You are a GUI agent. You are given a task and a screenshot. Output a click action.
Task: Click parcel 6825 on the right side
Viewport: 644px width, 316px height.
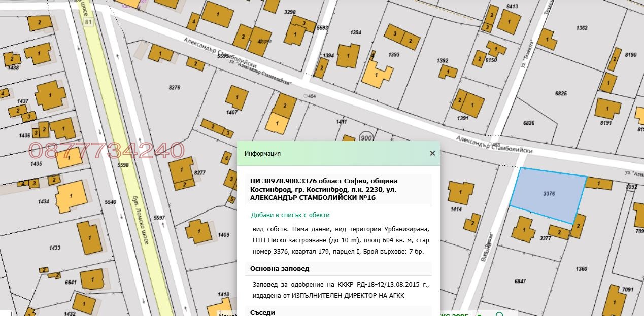(x=560, y=92)
